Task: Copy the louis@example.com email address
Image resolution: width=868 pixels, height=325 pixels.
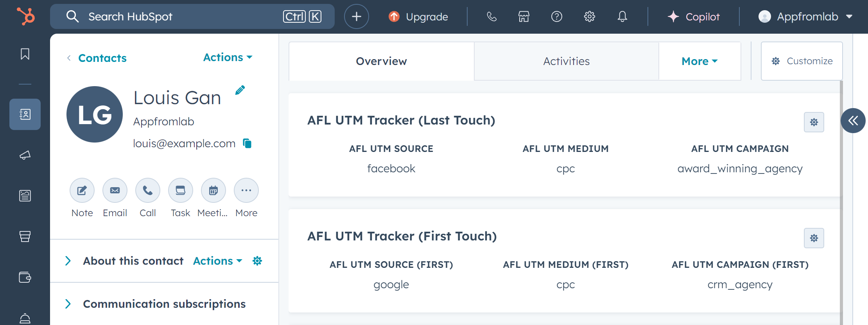Action: [x=247, y=143]
